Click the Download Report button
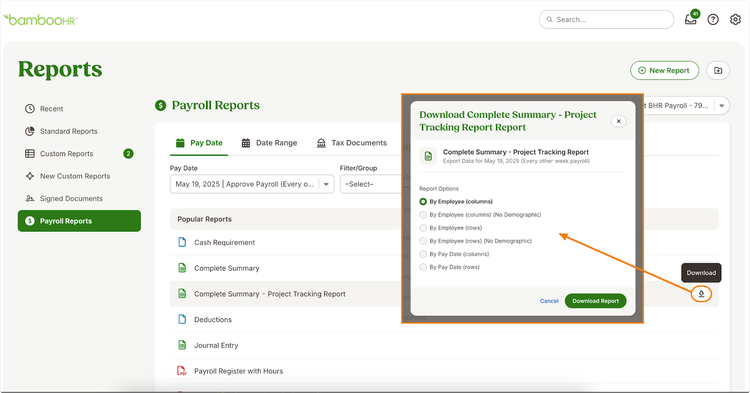This screenshot has width=750, height=393. coord(596,301)
